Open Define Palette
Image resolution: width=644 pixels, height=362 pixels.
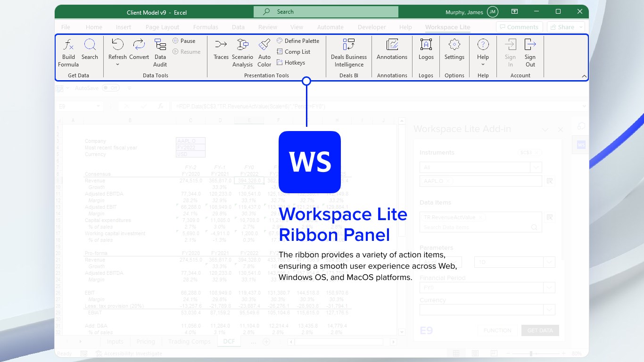tap(298, 41)
